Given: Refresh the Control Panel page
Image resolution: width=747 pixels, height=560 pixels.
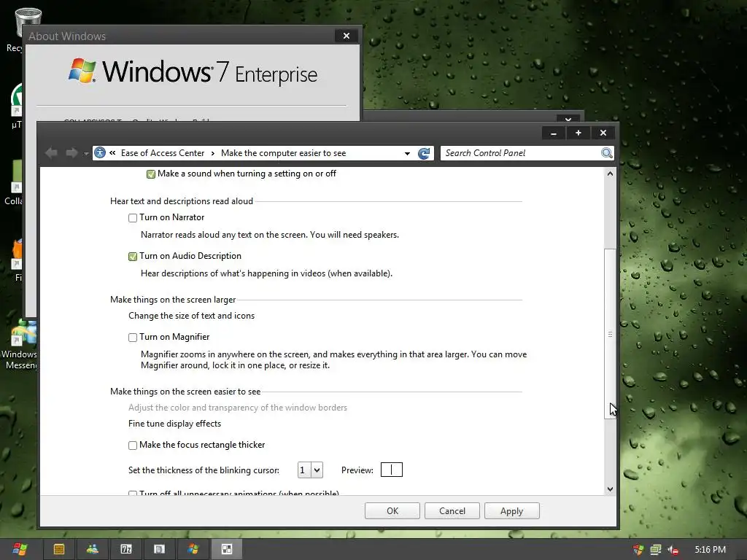Looking at the screenshot, I should point(424,153).
